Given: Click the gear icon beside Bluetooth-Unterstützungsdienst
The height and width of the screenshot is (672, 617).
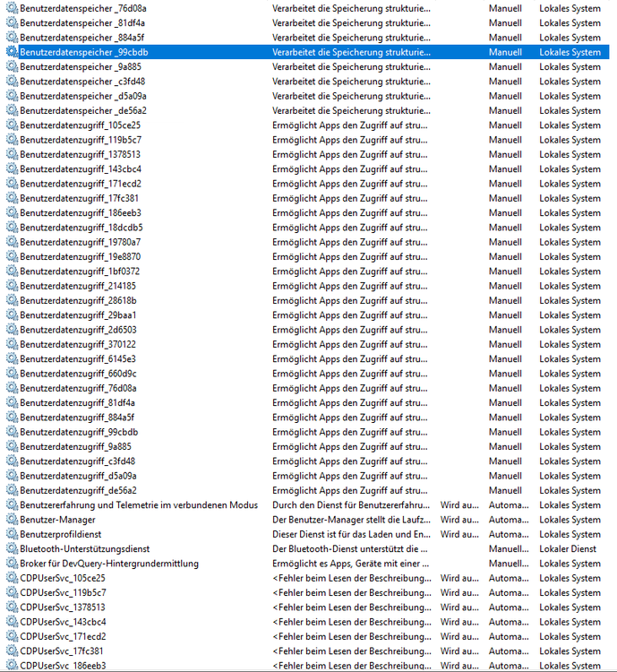Looking at the screenshot, I should pyautogui.click(x=12, y=548).
